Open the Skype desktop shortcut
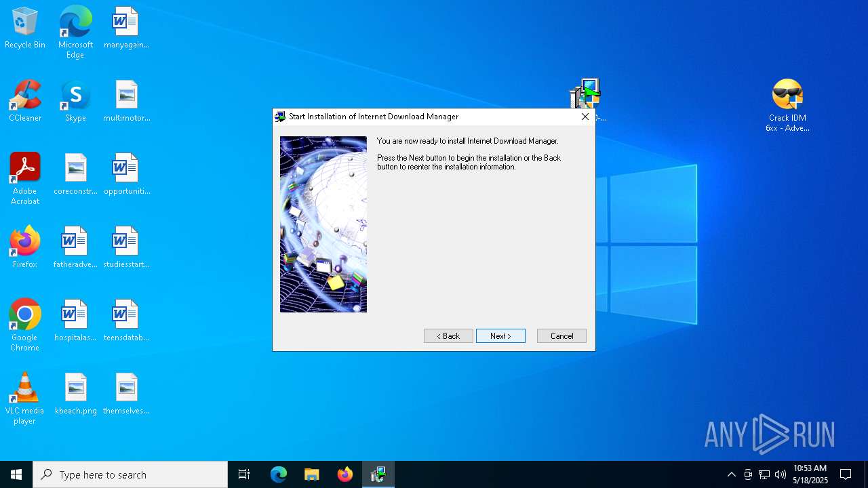 pos(75,102)
